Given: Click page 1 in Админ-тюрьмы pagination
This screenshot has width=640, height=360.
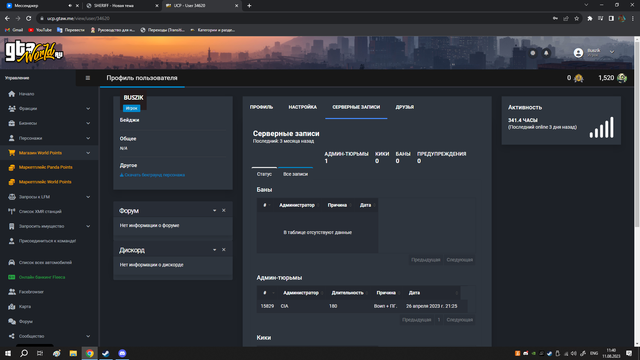Looking at the screenshot, I should (439, 320).
